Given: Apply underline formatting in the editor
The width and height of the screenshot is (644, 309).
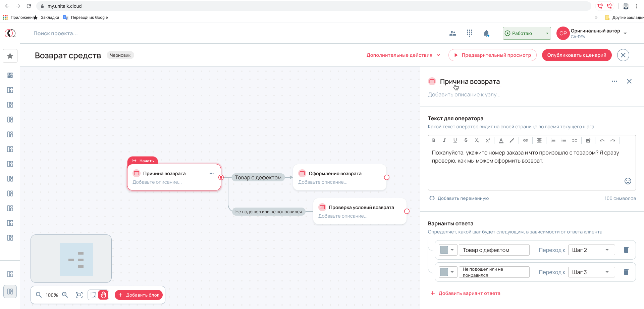Looking at the screenshot, I should (x=455, y=140).
